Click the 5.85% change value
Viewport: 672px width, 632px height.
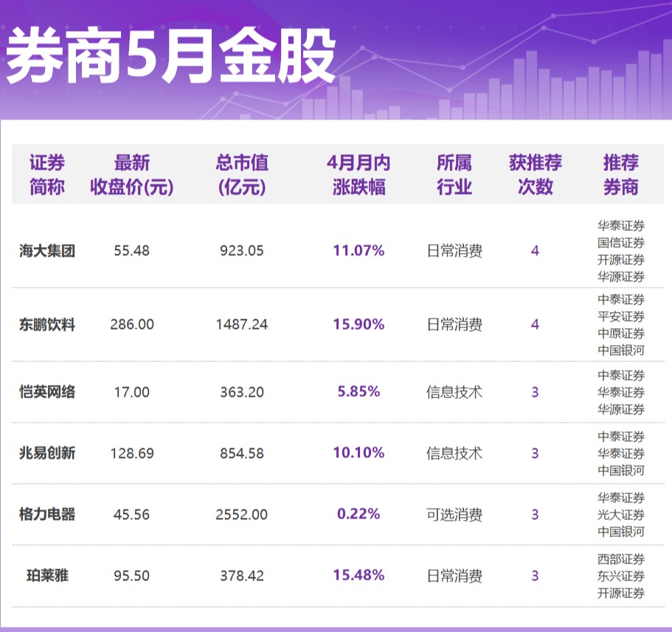[358, 391]
